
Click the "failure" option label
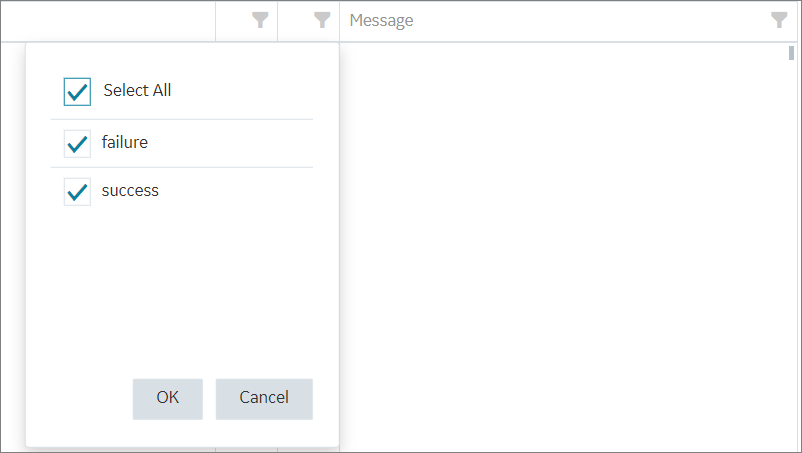[x=124, y=142]
